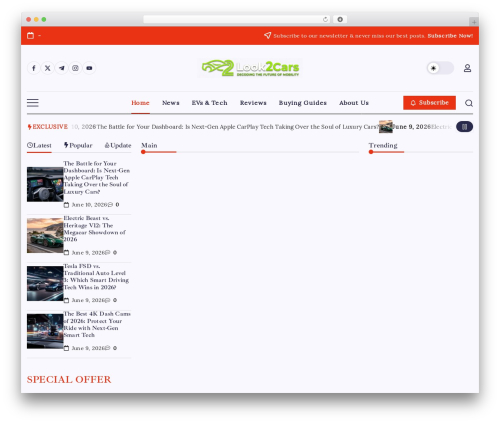Click the browser download indicator icon
Image resolution: width=500 pixels, height=423 pixels.
coord(340,19)
